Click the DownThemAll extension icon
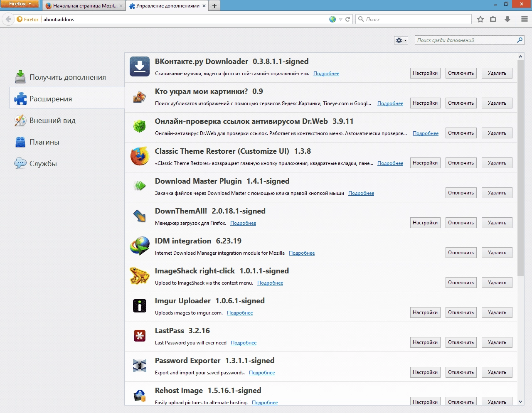Viewport: 532px width, 413px height. (140, 216)
